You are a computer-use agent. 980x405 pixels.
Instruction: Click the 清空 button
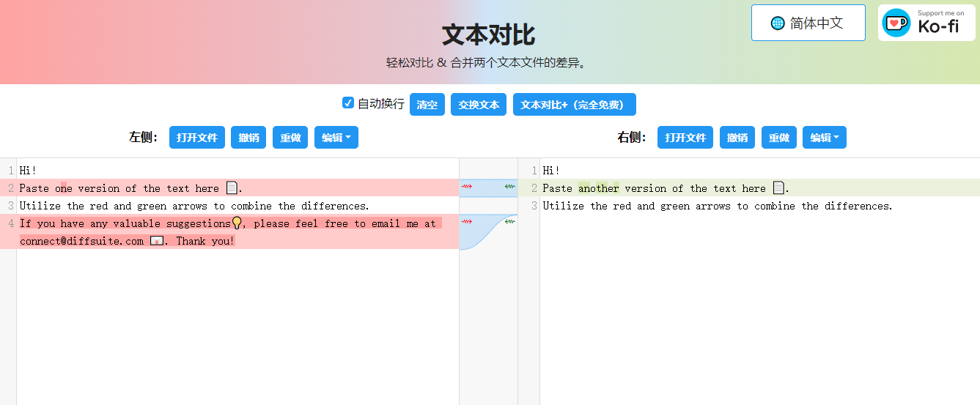(427, 105)
